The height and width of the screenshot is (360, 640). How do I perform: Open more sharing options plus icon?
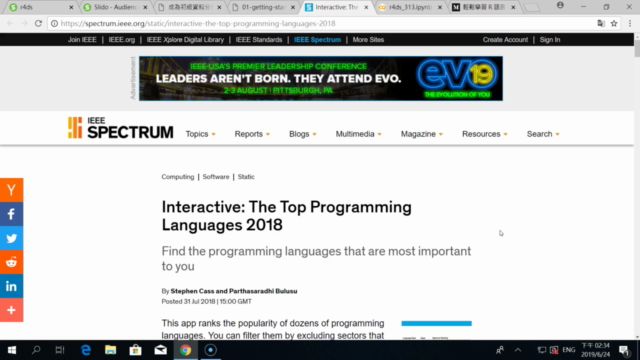coord(11,310)
